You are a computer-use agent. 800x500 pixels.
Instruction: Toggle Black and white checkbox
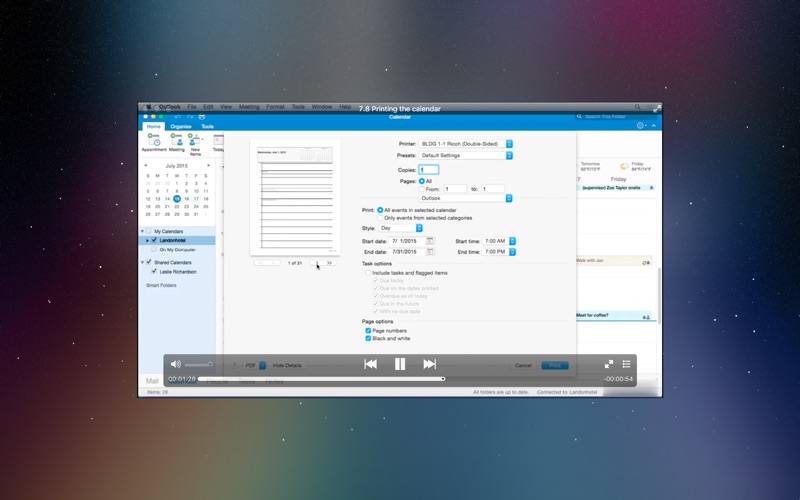click(368, 338)
